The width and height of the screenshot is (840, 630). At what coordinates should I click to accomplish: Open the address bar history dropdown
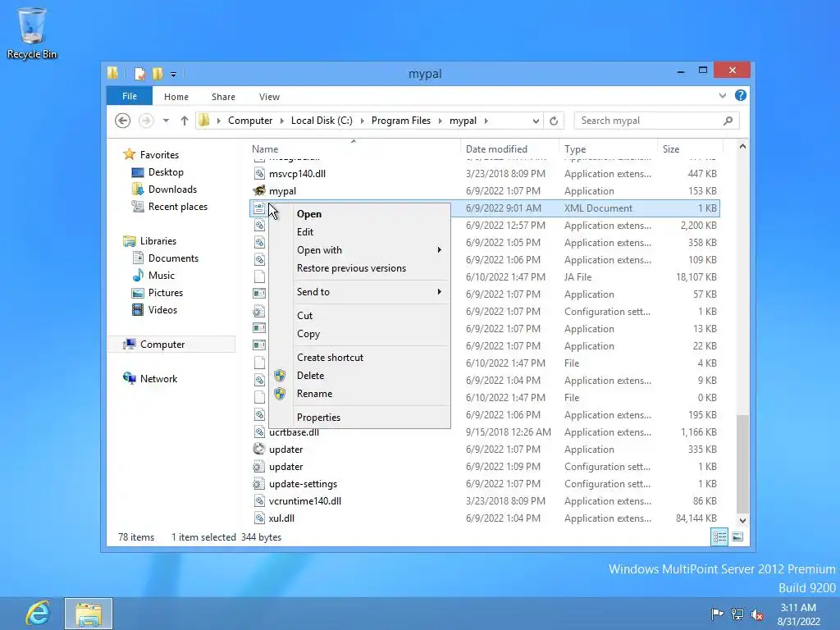(x=535, y=121)
